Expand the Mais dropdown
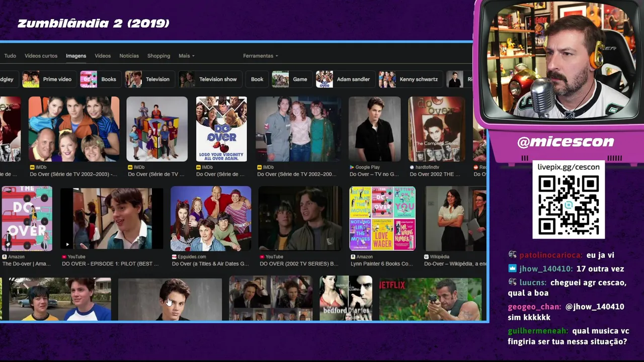This screenshot has height=362, width=644. (x=186, y=56)
